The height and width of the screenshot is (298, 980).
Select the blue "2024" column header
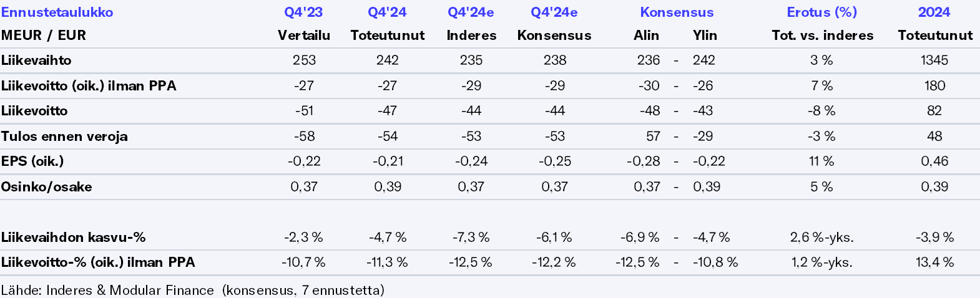[x=934, y=12]
